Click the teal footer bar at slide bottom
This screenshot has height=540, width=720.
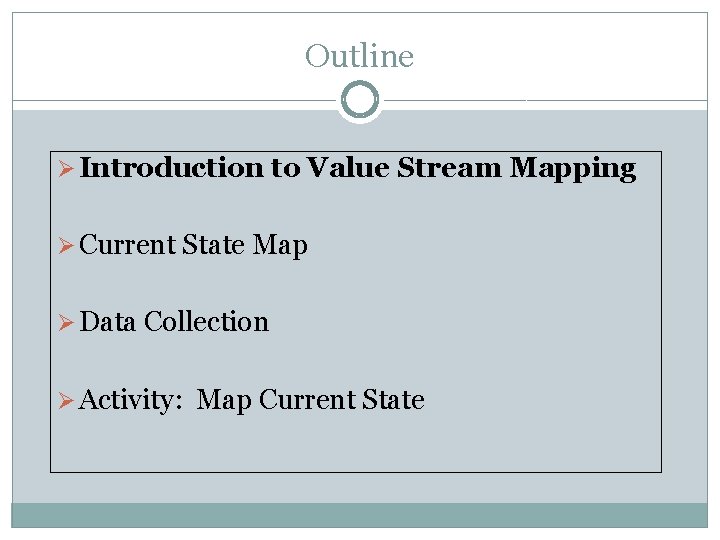click(359, 514)
